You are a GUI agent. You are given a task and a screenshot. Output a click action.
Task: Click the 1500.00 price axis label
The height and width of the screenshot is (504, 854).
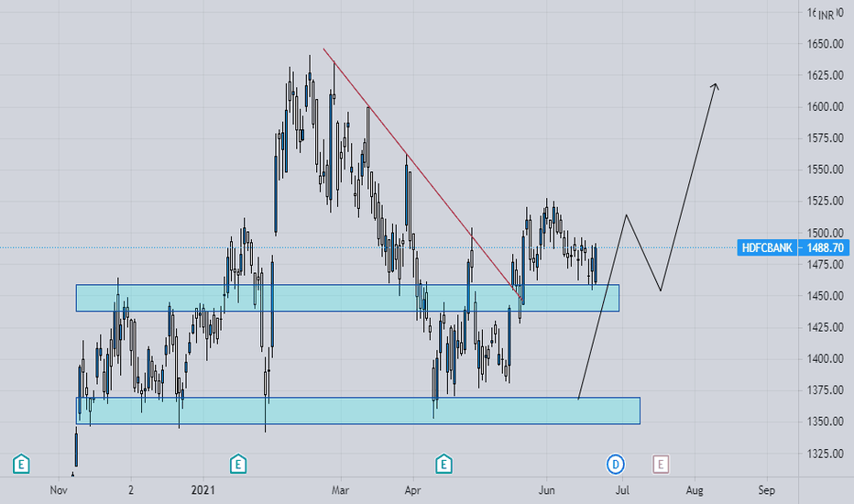[x=825, y=233]
